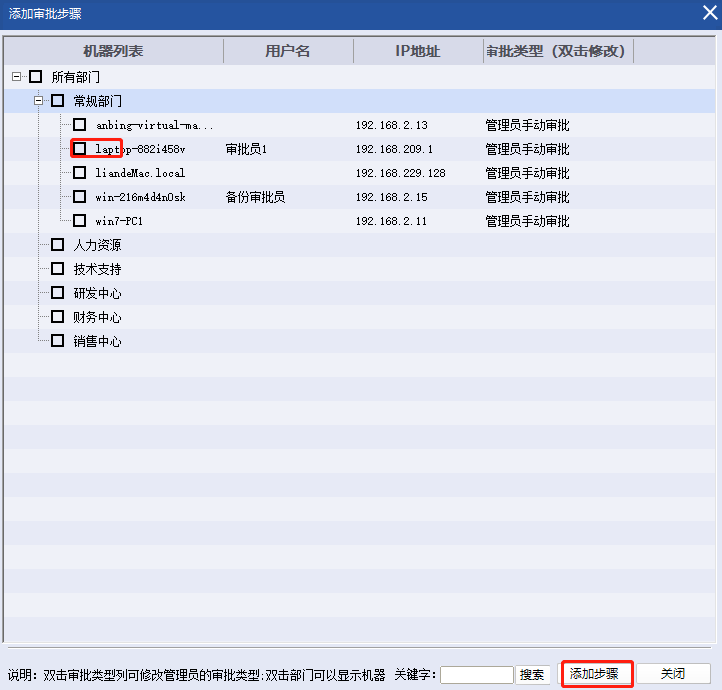Image resolution: width=722 pixels, height=690 pixels.
Task: Select the 技术支持 label
Action: (x=98, y=269)
